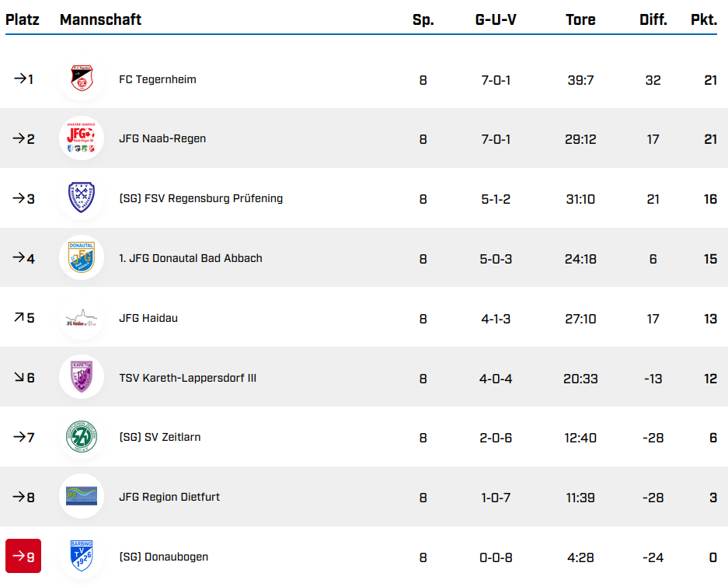728x587 pixels.
Task: Click the FC Tegernheim club logo
Action: [x=82, y=79]
